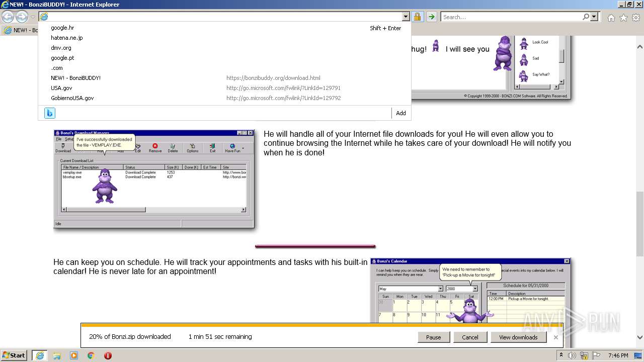The width and height of the screenshot is (644, 362).
Task: Click the volume speaker tray icon
Action: point(572,355)
